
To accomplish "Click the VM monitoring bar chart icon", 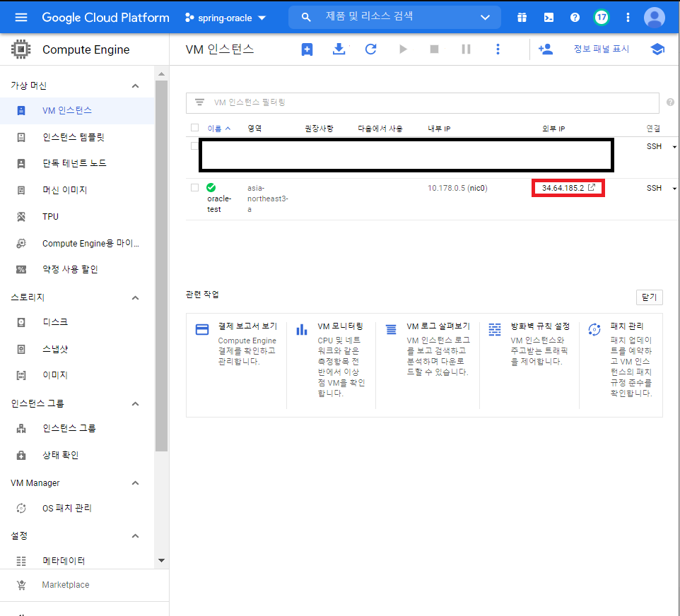I will (302, 329).
